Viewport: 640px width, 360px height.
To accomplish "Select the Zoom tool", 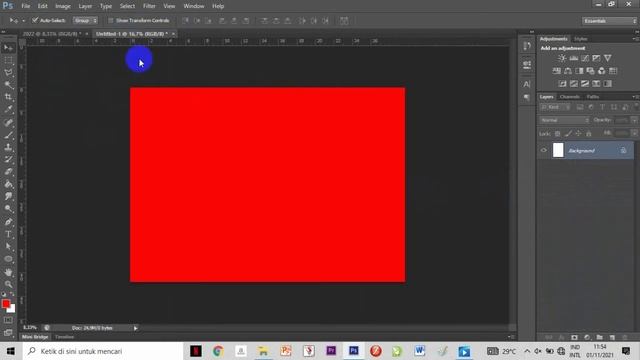I will [x=8, y=284].
